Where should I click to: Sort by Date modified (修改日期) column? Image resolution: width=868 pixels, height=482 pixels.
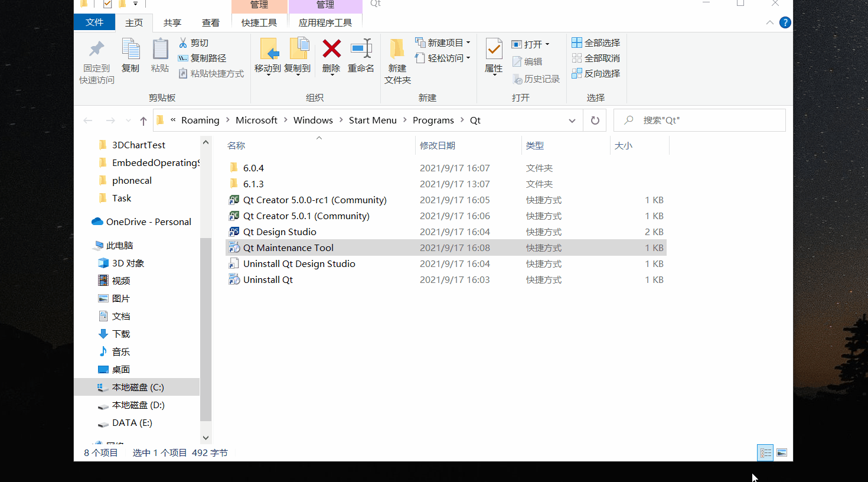(x=437, y=145)
